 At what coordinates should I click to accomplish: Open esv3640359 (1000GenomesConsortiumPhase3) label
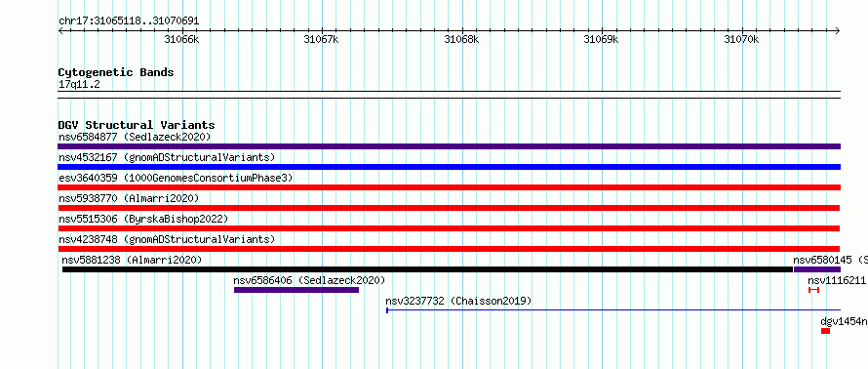click(176, 178)
